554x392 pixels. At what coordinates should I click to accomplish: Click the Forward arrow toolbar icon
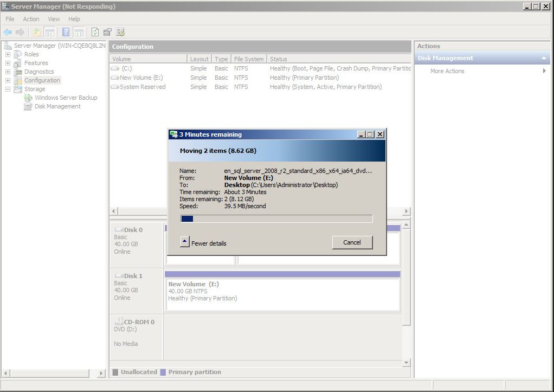20,33
